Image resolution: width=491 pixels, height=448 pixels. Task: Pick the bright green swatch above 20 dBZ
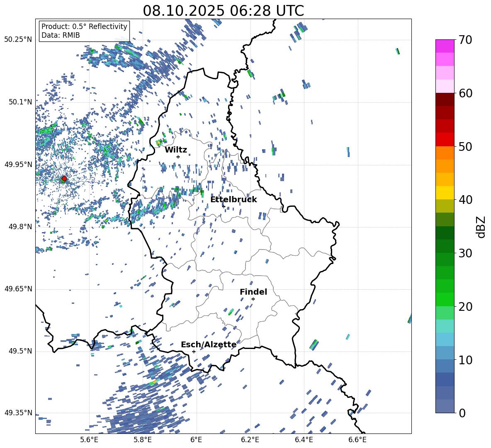(445, 299)
